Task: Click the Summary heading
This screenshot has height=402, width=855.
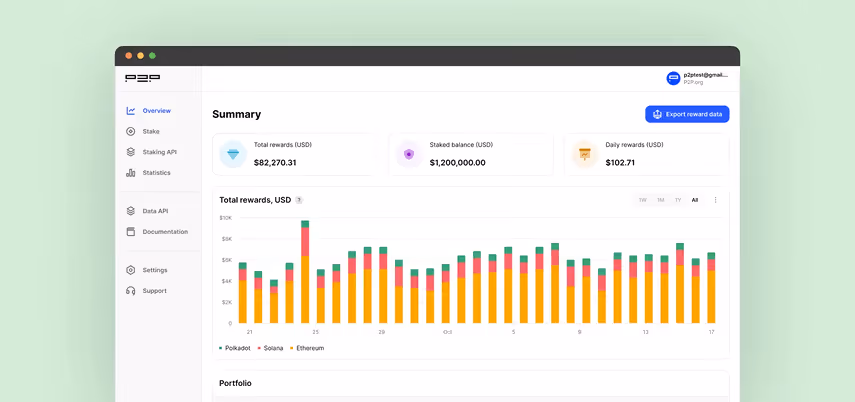Action: (x=237, y=115)
